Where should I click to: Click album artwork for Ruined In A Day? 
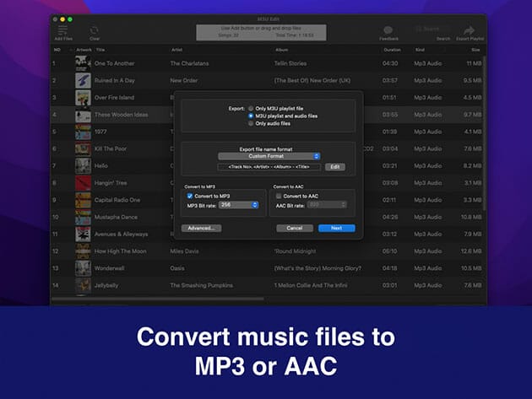pos(83,80)
